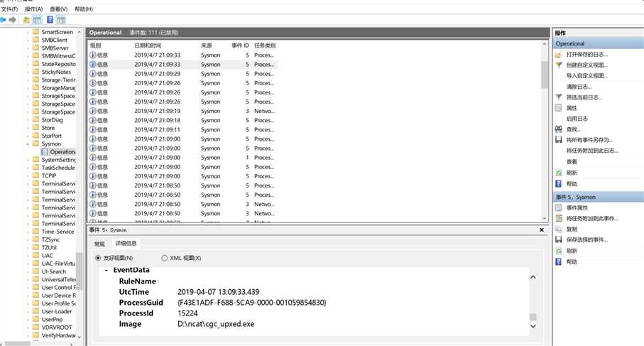Save selected events (保存选择的事件)
Screen dimensions: 644x346
click(587, 239)
